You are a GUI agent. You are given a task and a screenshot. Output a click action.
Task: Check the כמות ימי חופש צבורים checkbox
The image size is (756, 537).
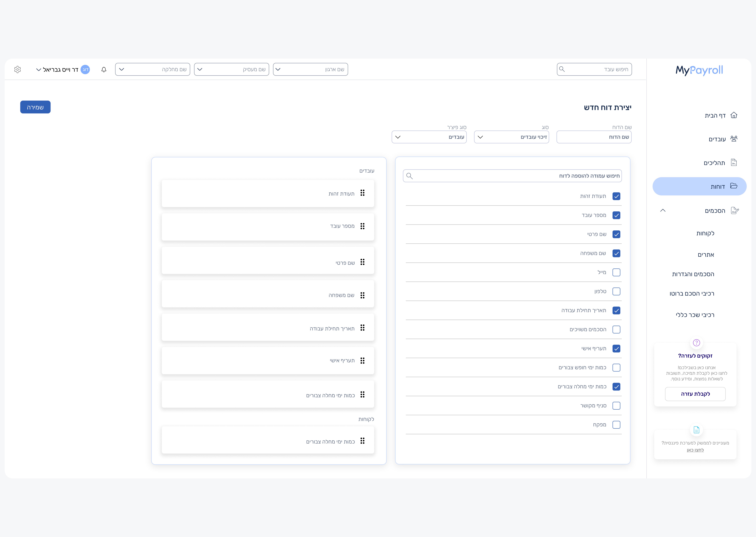pyautogui.click(x=616, y=368)
